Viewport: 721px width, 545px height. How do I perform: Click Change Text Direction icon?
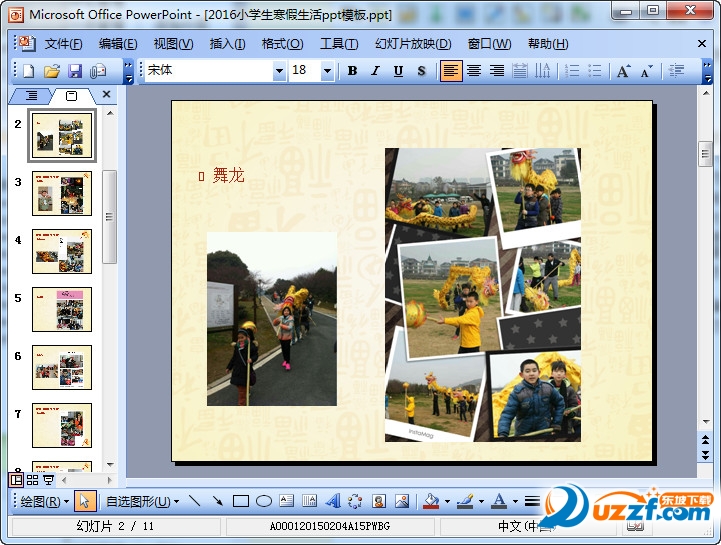(543, 71)
